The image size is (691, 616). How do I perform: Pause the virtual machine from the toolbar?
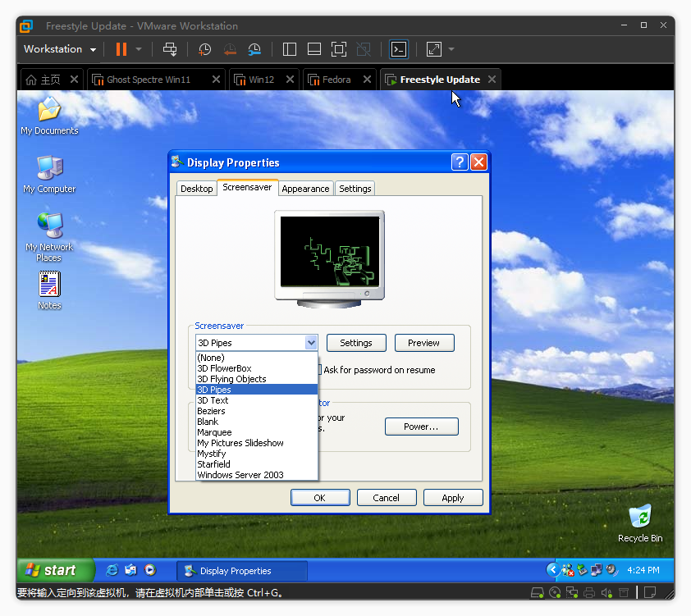click(x=121, y=49)
